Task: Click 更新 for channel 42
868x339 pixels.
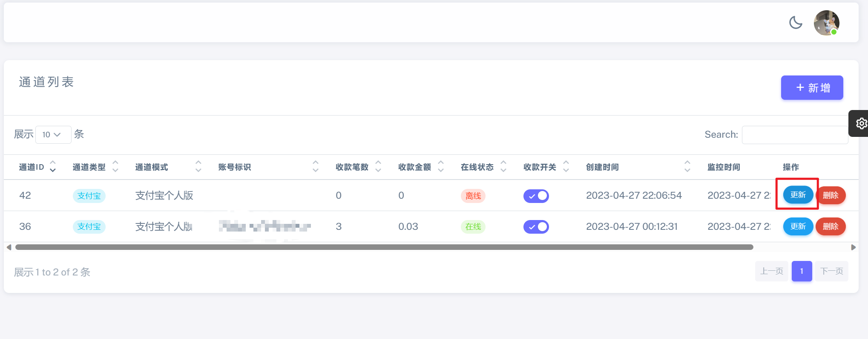Action: tap(798, 195)
